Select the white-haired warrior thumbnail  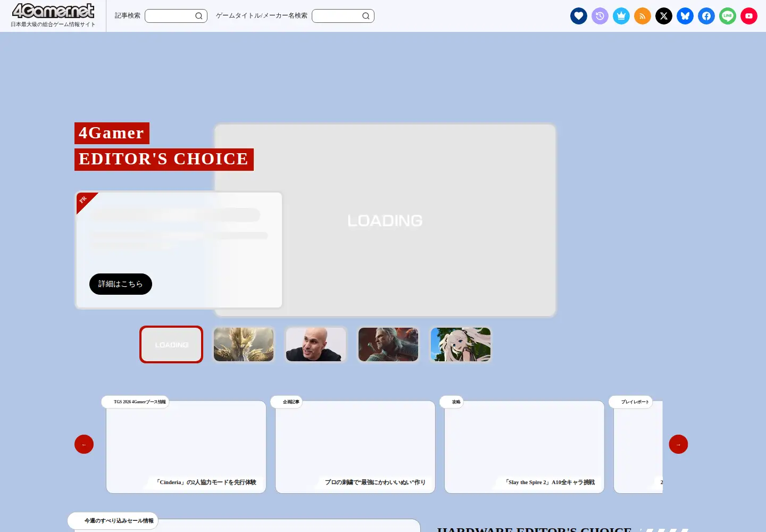(388, 345)
